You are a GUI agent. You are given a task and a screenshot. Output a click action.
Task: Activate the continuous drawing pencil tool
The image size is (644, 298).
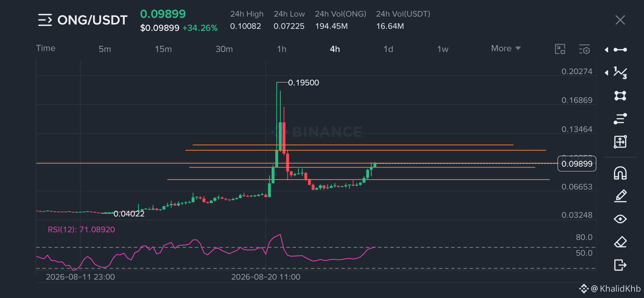(620, 196)
